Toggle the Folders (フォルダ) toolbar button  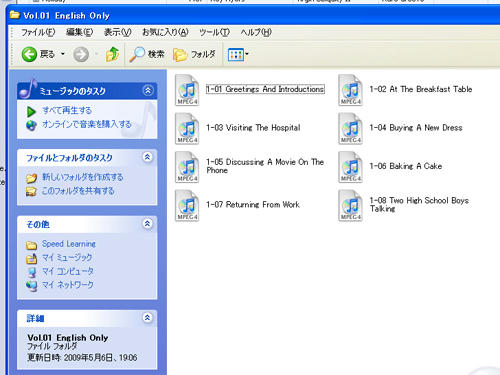(x=194, y=54)
